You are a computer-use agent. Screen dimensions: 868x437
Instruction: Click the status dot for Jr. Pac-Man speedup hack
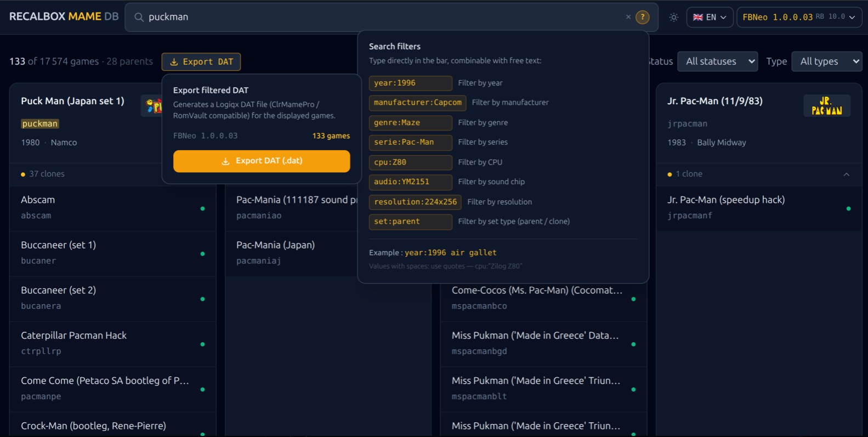pyautogui.click(x=848, y=208)
